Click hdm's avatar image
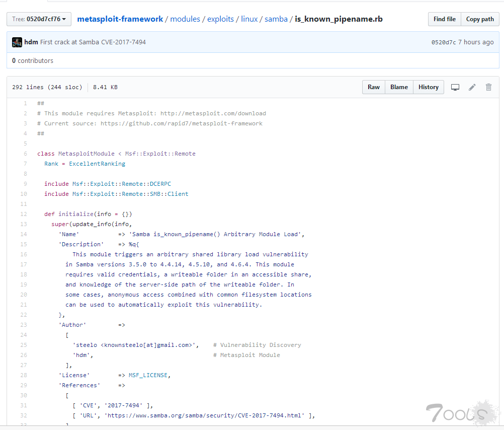The width and height of the screenshot is (504, 430). coord(17,42)
